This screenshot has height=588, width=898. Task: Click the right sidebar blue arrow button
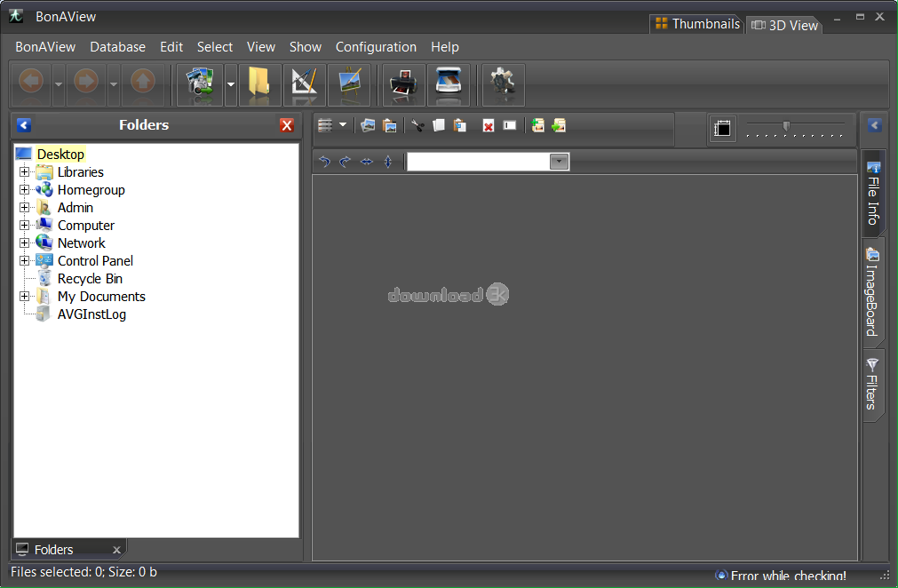point(875,125)
